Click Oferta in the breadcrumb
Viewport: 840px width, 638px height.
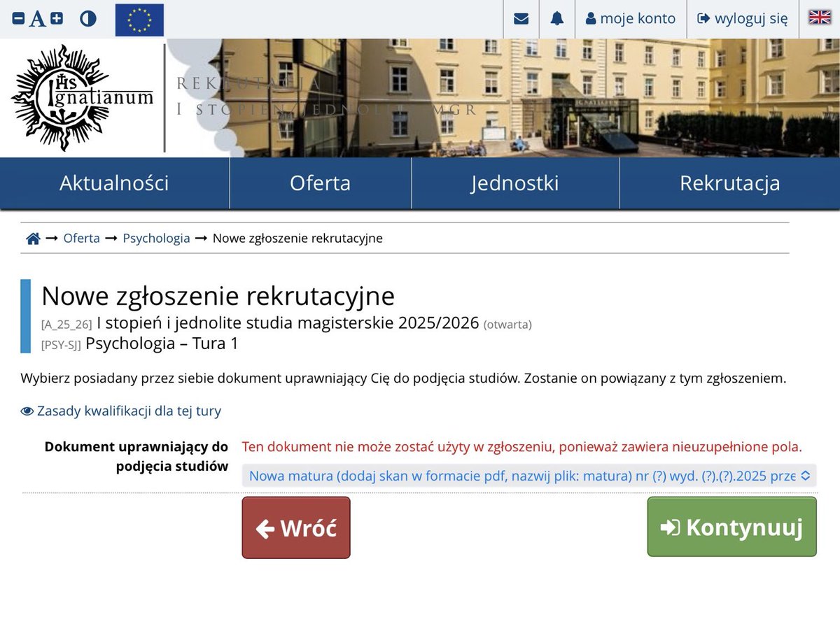tap(82, 238)
